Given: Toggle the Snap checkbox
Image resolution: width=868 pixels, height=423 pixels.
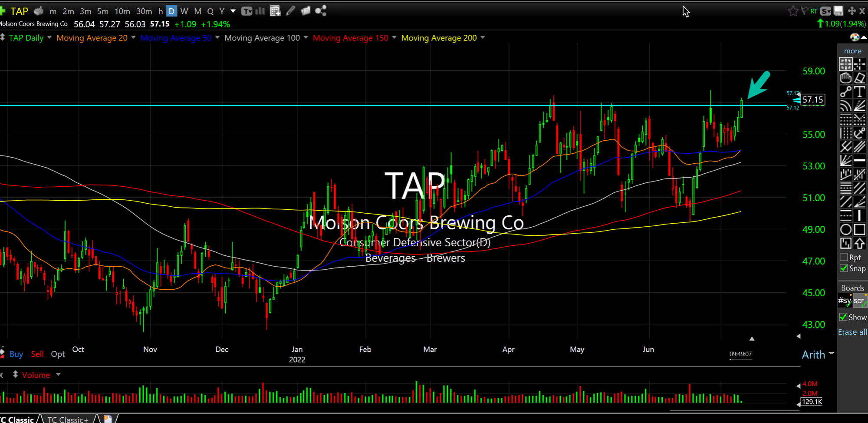Looking at the screenshot, I should click(x=844, y=268).
